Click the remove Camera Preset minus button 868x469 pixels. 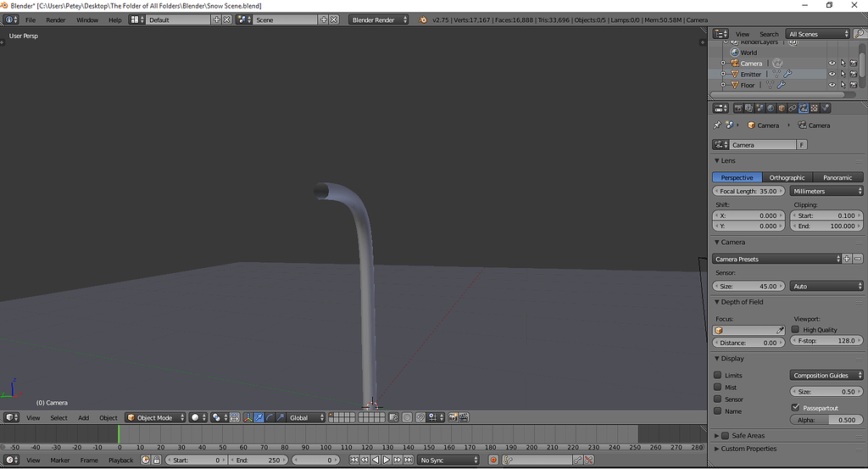click(858, 259)
